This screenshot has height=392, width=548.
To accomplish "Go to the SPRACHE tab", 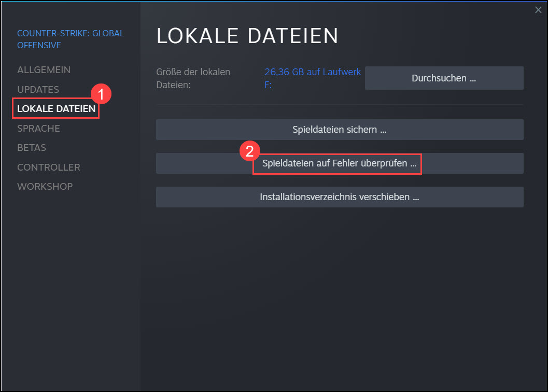I will pos(38,128).
